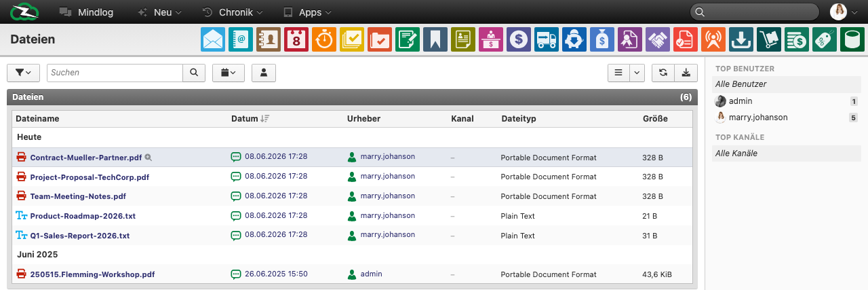Click the global search field in top bar

tap(754, 12)
